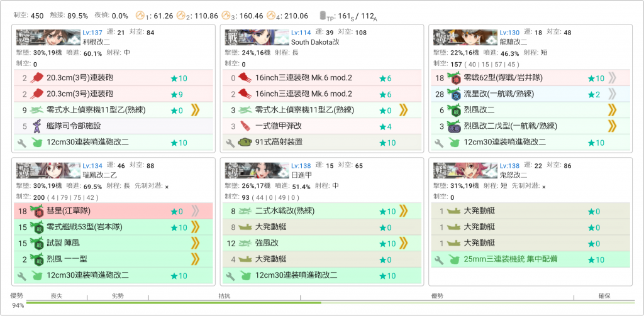Click the 25mm三連装機銃 集中配備 gun icon
This screenshot has width=644, height=316.
click(x=453, y=259)
